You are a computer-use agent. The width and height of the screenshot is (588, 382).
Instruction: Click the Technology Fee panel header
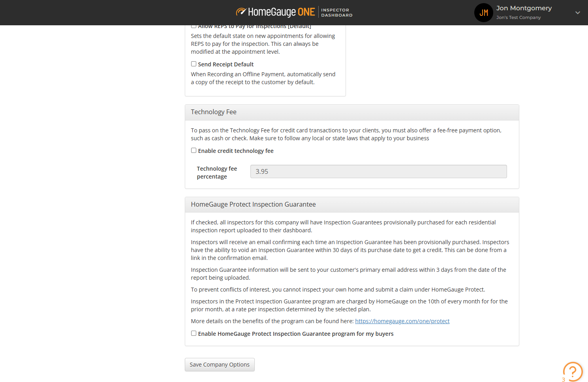pyautogui.click(x=351, y=112)
